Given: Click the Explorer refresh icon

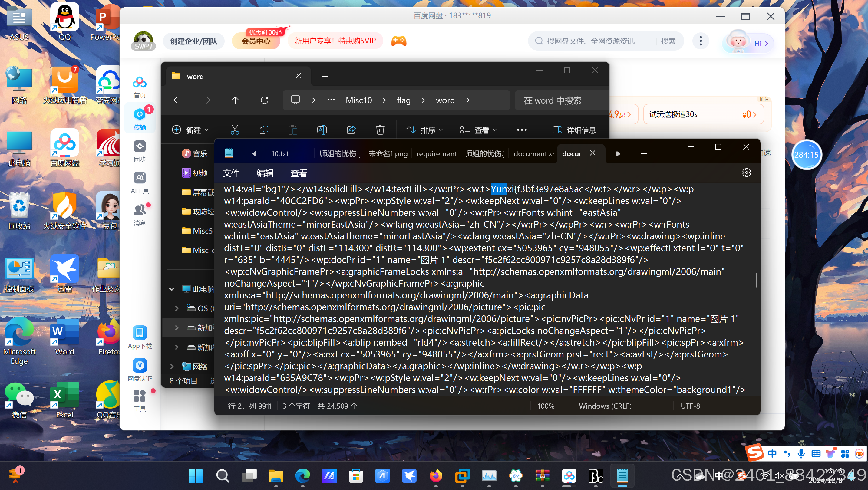Looking at the screenshot, I should click(x=265, y=100).
